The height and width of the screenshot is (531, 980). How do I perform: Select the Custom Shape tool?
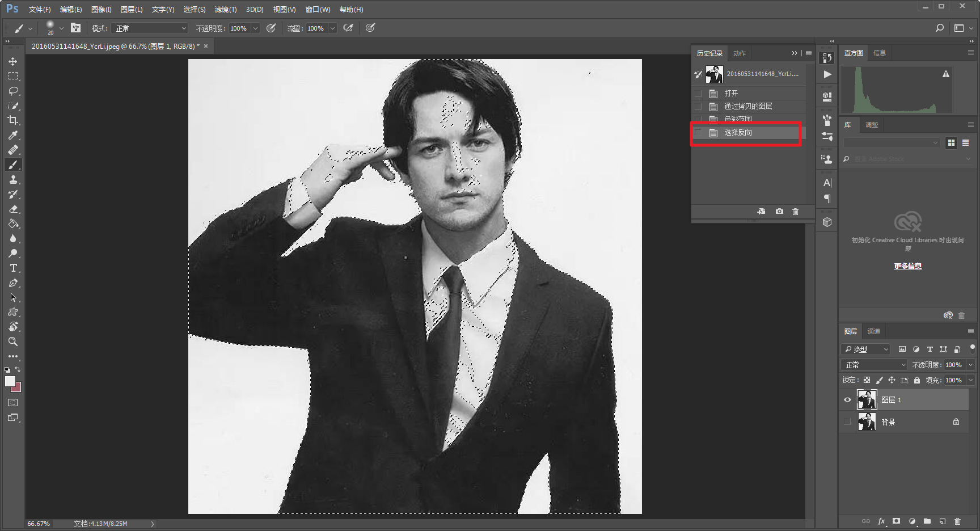[x=13, y=312]
